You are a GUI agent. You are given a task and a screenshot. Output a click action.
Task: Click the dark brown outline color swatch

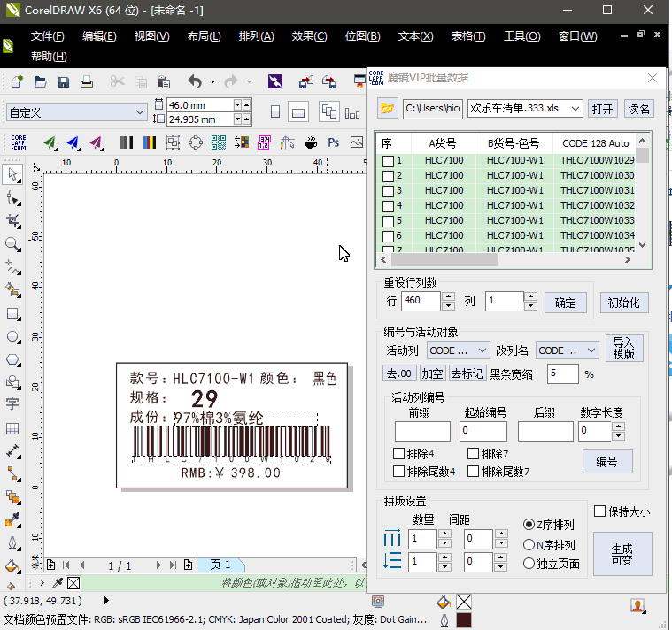(x=463, y=621)
